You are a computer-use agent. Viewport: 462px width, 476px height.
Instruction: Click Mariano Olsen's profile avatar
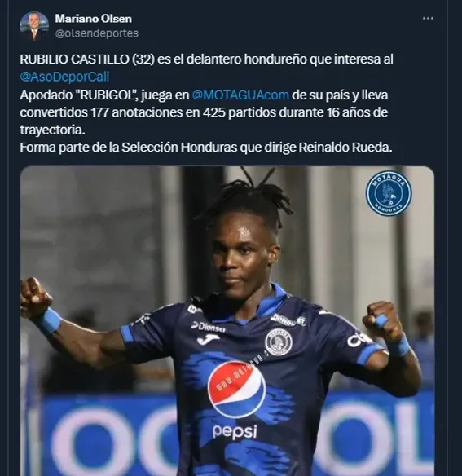point(33,26)
